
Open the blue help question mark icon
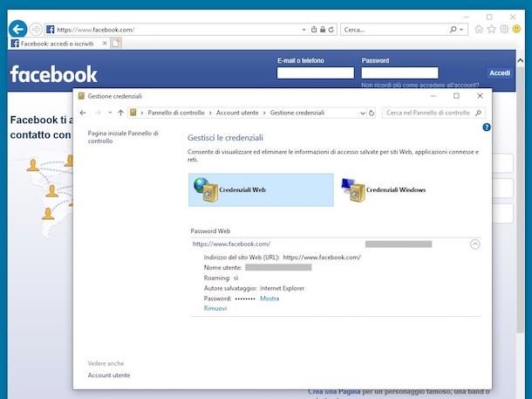click(x=486, y=127)
